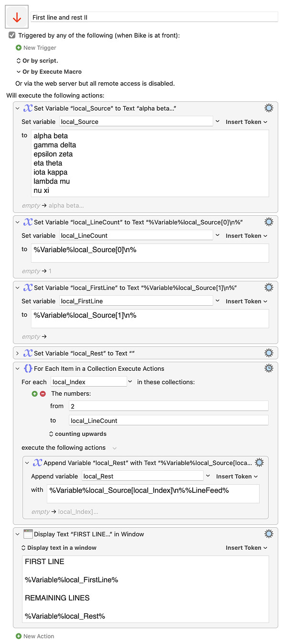Click the 'to' field containing local_LineCount

click(169, 421)
